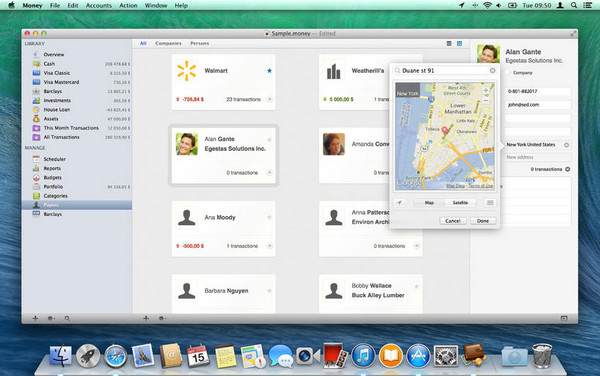Image resolution: width=600 pixels, height=376 pixels.
Task: Open Overview in the sidebar
Action: click(x=54, y=55)
